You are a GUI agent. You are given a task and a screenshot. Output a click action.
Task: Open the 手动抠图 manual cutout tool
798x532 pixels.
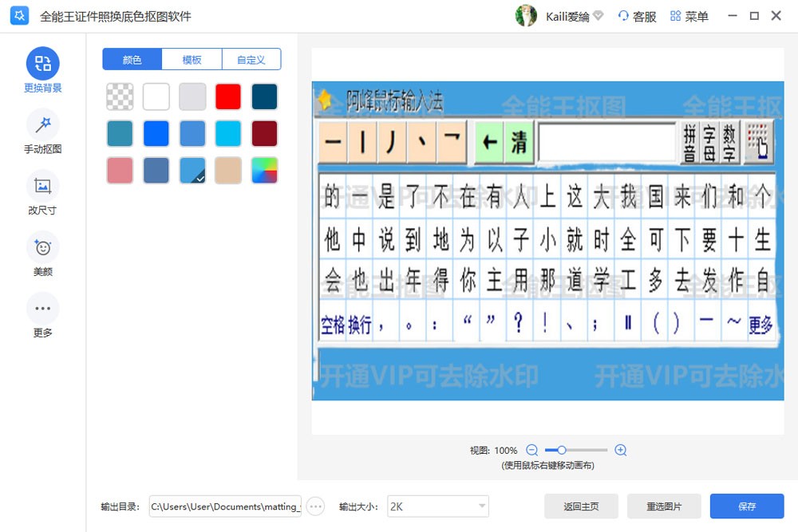click(42, 124)
